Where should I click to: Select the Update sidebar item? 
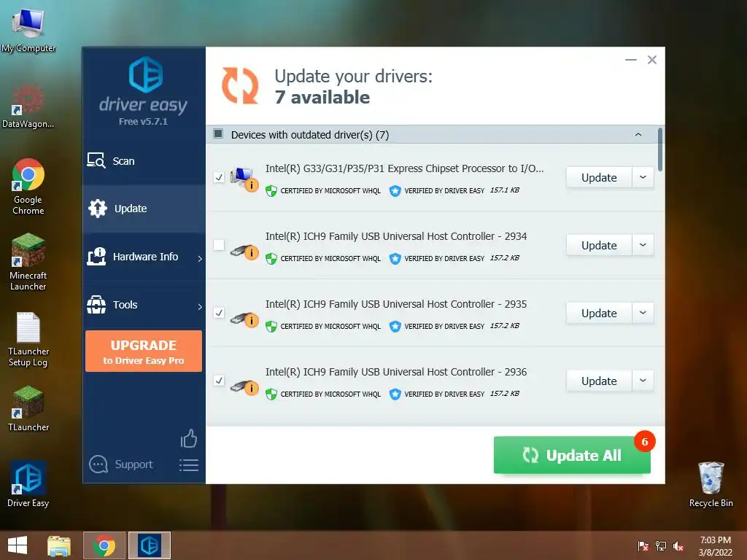pyautogui.click(x=144, y=209)
